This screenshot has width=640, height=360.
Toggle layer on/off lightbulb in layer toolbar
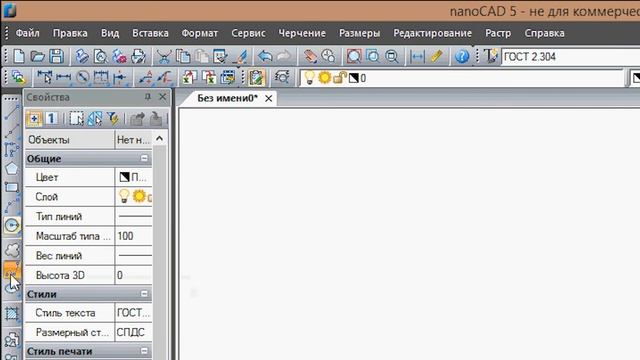310,78
